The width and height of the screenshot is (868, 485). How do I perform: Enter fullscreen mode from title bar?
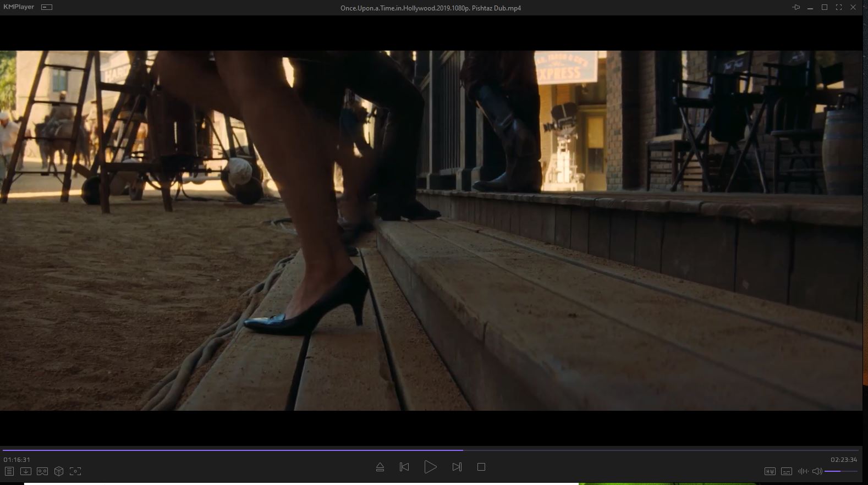(839, 7)
